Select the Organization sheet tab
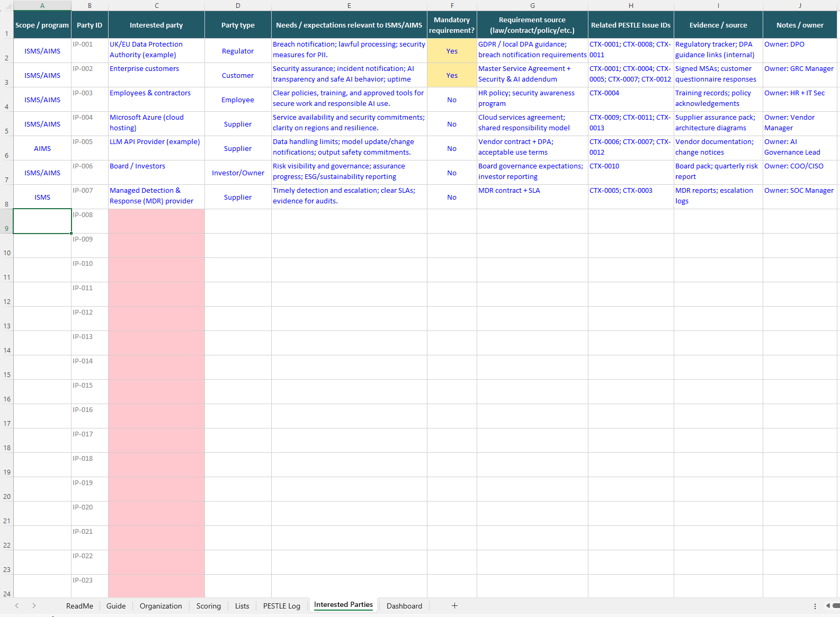Image resolution: width=840 pixels, height=617 pixels. pyautogui.click(x=160, y=606)
